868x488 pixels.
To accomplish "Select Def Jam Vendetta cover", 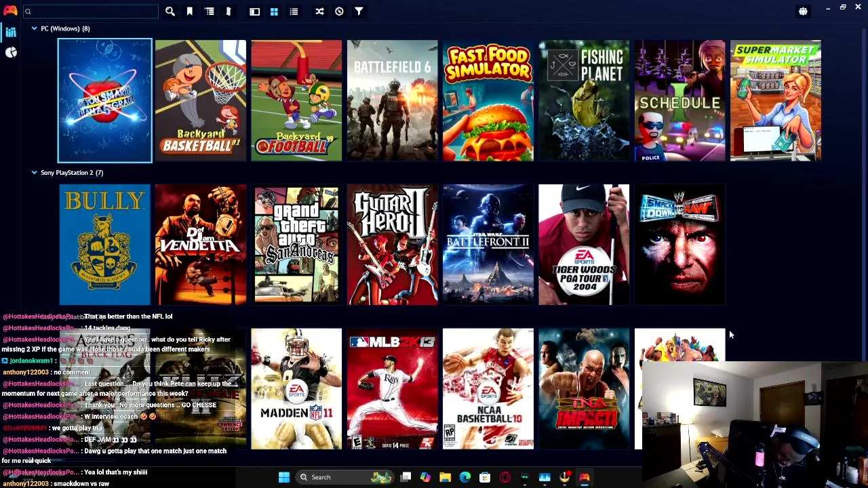I will 201,245.
